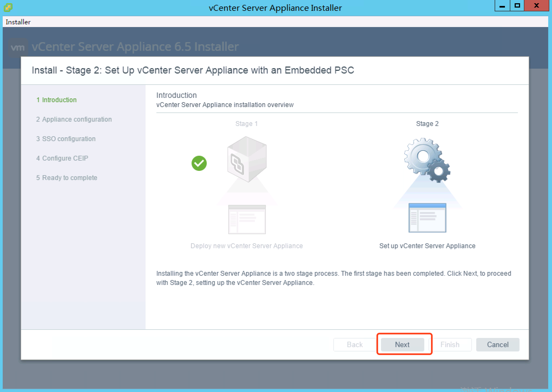Select step 4 Configure CEIP
Screen dimensions: 552x392
click(x=62, y=158)
